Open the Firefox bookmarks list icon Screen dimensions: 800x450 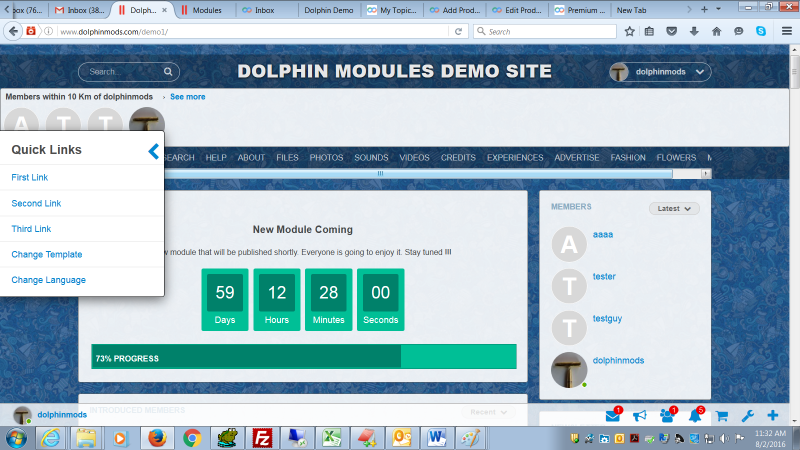649,32
